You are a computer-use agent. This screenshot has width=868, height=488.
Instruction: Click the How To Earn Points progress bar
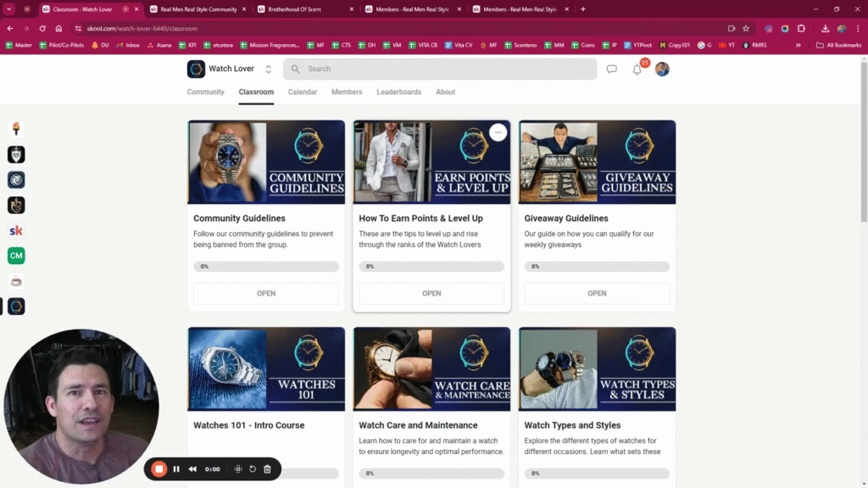click(x=431, y=267)
